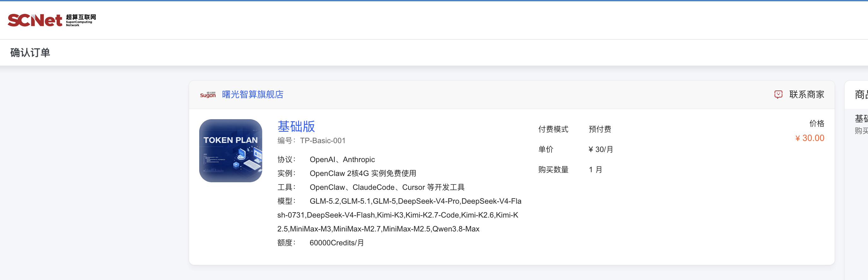Screen dimensions: 868x280
Task: Click the 预付费 payment mode value
Action: coord(600,129)
